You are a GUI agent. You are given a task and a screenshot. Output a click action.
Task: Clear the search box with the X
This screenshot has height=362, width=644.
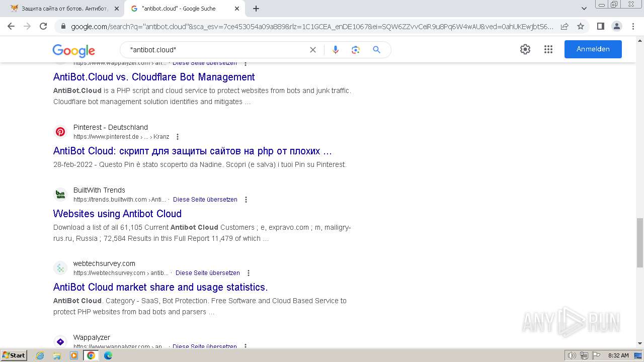[x=313, y=50]
